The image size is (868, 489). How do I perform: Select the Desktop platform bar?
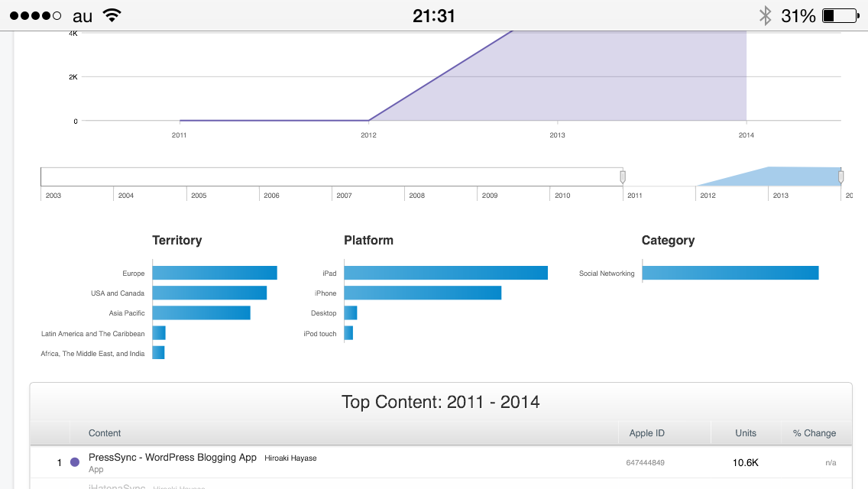coord(351,313)
